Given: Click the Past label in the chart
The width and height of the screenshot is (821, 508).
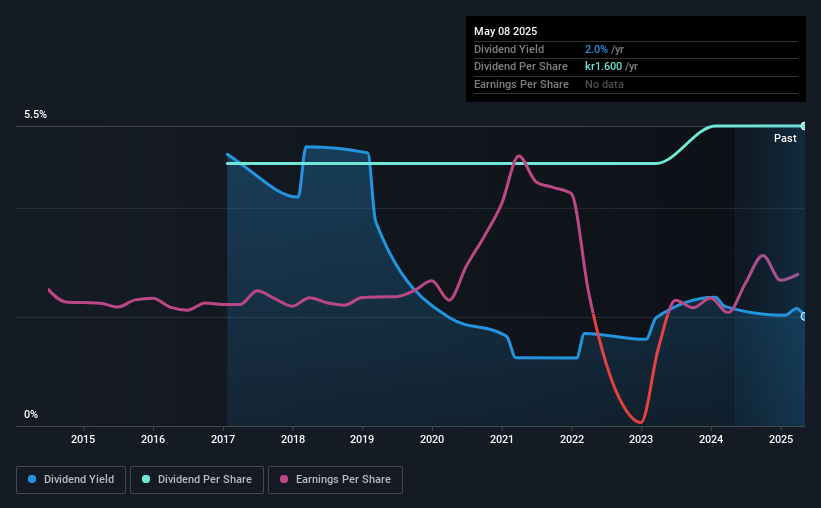Looking at the screenshot, I should pyautogui.click(x=785, y=138).
